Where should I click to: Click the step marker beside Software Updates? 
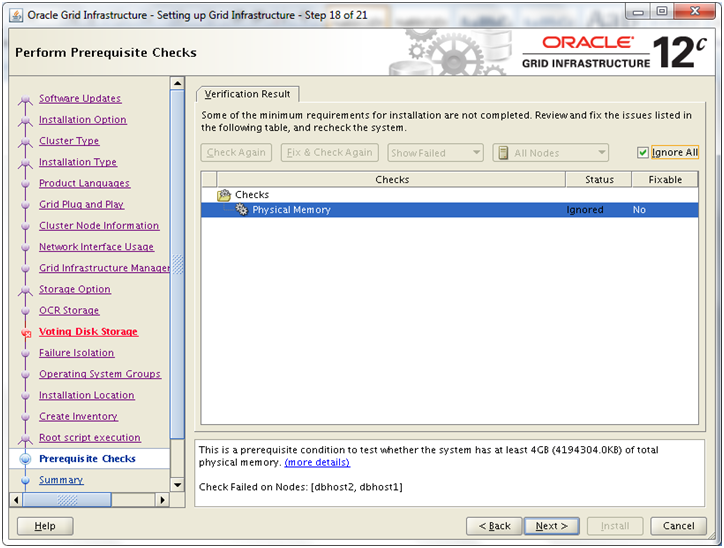[25, 100]
